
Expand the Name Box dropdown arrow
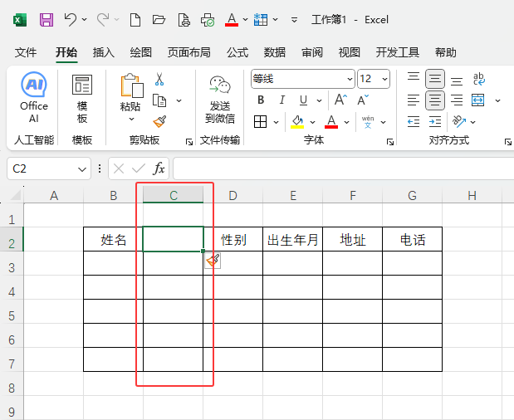(82, 169)
